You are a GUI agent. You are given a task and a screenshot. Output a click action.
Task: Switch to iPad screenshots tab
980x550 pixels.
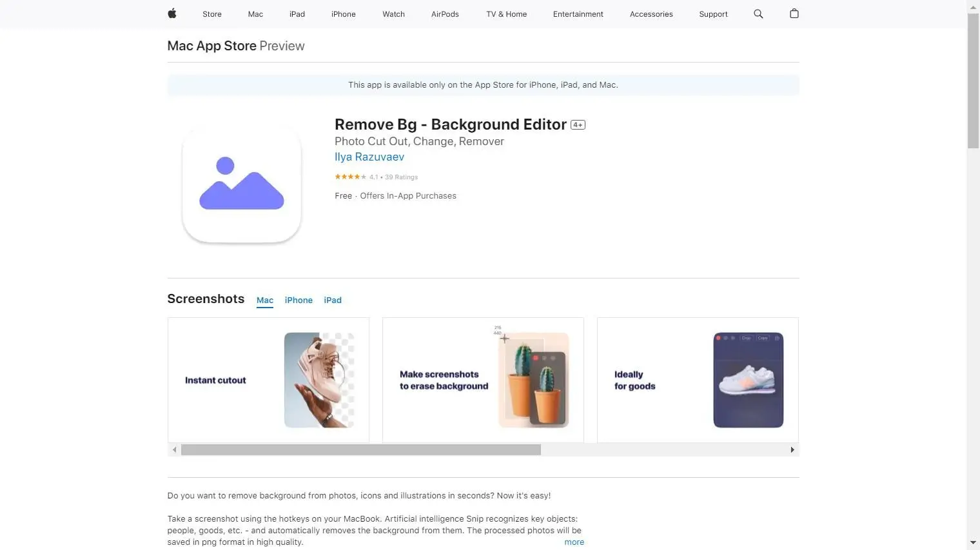click(x=333, y=300)
